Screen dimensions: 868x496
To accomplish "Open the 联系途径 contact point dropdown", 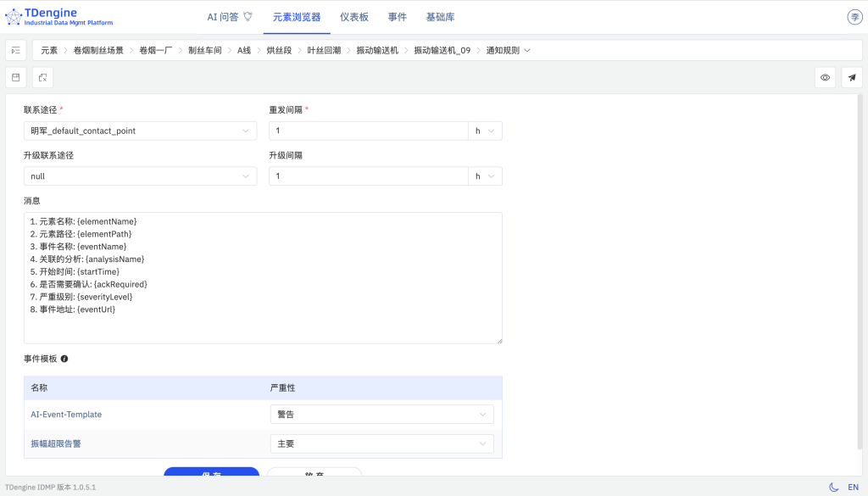I will pyautogui.click(x=140, y=131).
